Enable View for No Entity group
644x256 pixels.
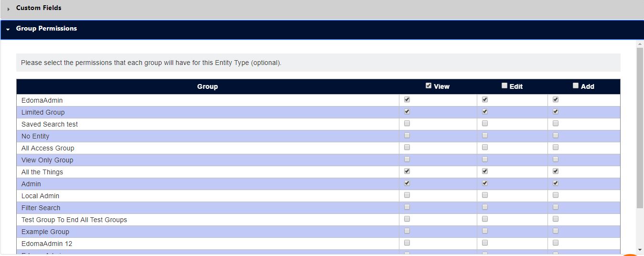pyautogui.click(x=407, y=136)
